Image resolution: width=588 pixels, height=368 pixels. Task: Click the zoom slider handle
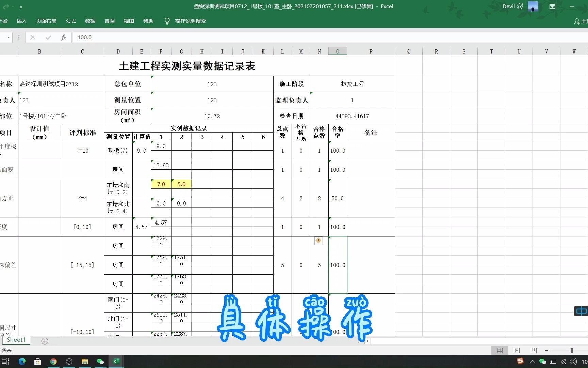coord(572,351)
